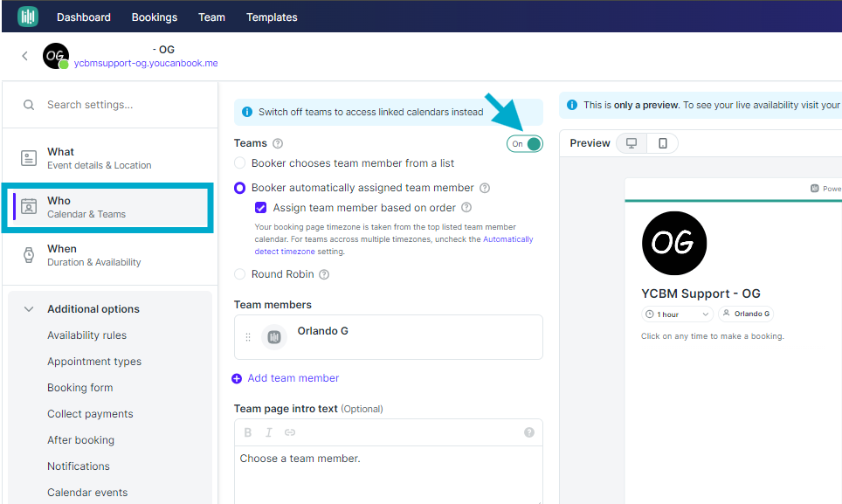
Task: Open When: Duration & Availability settings
Action: tap(109, 255)
